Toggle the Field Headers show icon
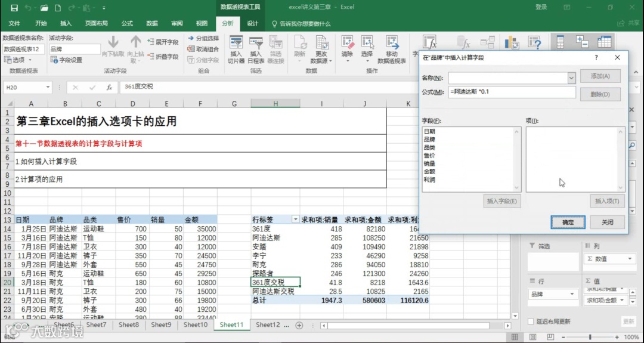Viewport: 644px width, 343px height. (605, 42)
